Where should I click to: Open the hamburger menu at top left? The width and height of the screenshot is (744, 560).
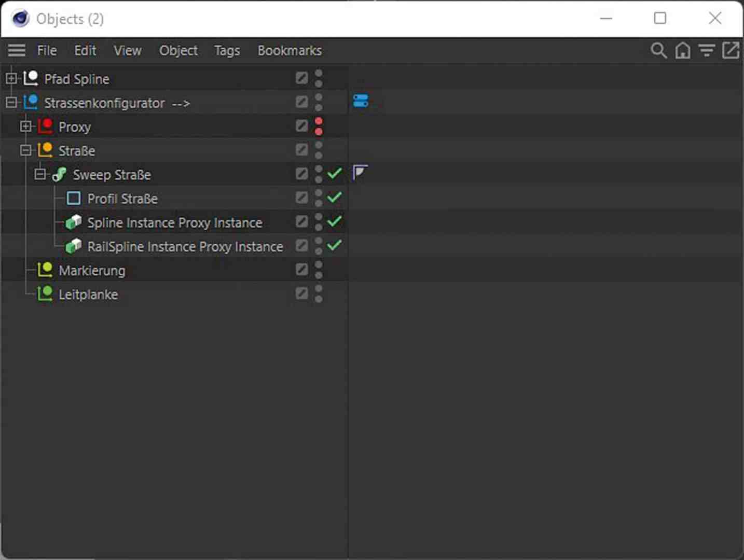16,50
